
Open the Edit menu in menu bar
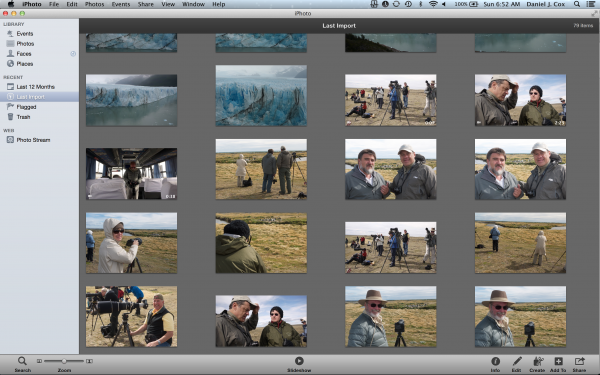pos(72,4)
